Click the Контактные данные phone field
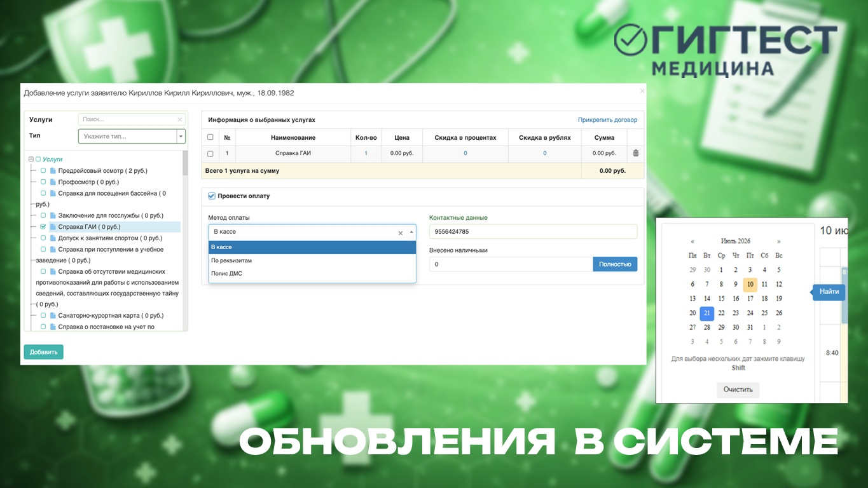The width and height of the screenshot is (868, 488). point(533,232)
